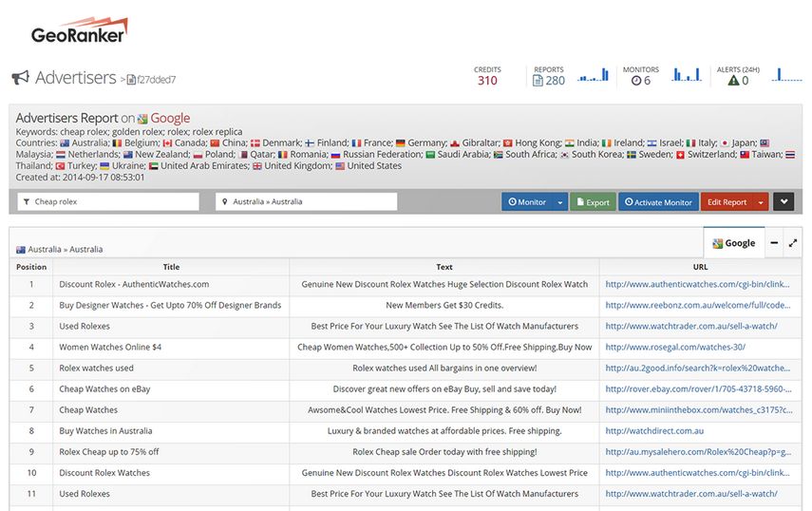This screenshot has height=511, width=812.
Task: Open authenticwatches.com URL in row 1
Action: click(x=697, y=284)
